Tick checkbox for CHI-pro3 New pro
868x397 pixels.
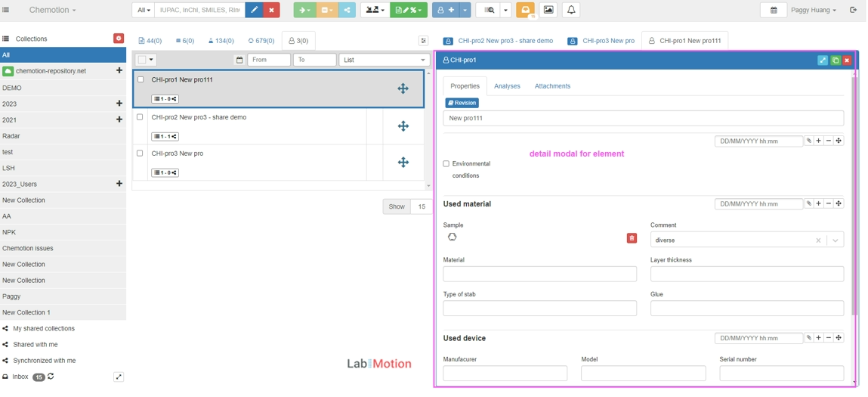(x=140, y=154)
